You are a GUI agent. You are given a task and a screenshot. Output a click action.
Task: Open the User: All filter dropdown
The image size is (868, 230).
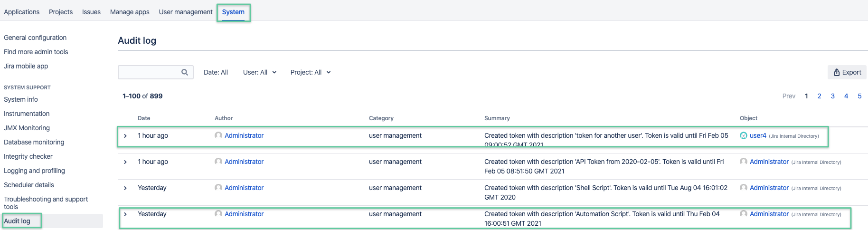click(260, 72)
